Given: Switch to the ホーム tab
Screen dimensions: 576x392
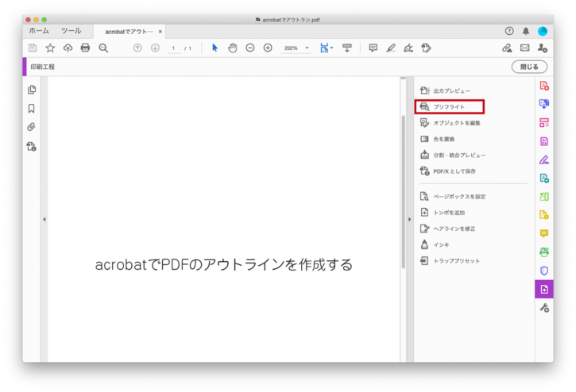Looking at the screenshot, I should (x=39, y=31).
